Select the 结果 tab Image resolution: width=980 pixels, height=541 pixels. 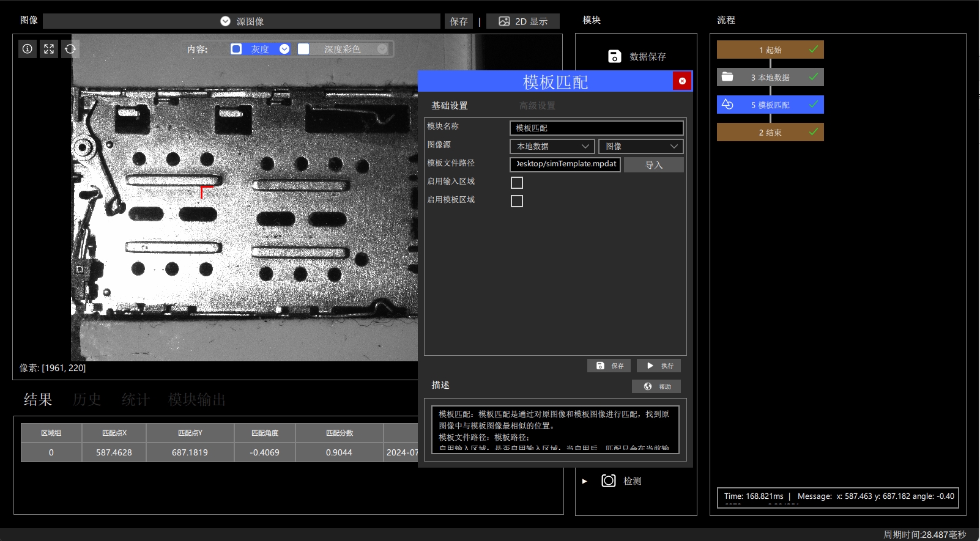tap(38, 400)
